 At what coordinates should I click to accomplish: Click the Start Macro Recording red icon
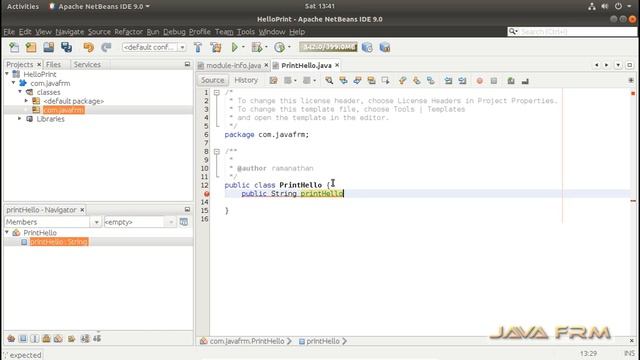(x=480, y=81)
